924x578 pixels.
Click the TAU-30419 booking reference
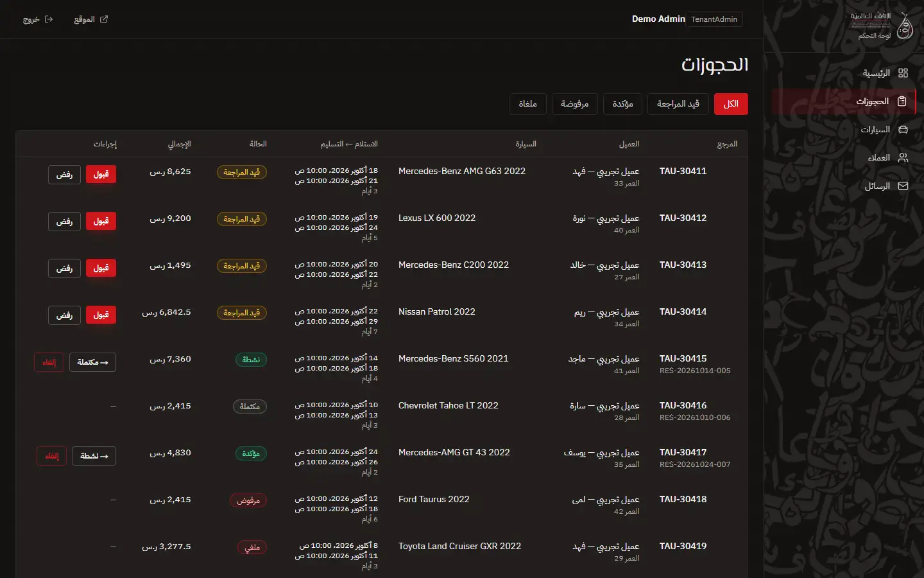[x=683, y=546]
